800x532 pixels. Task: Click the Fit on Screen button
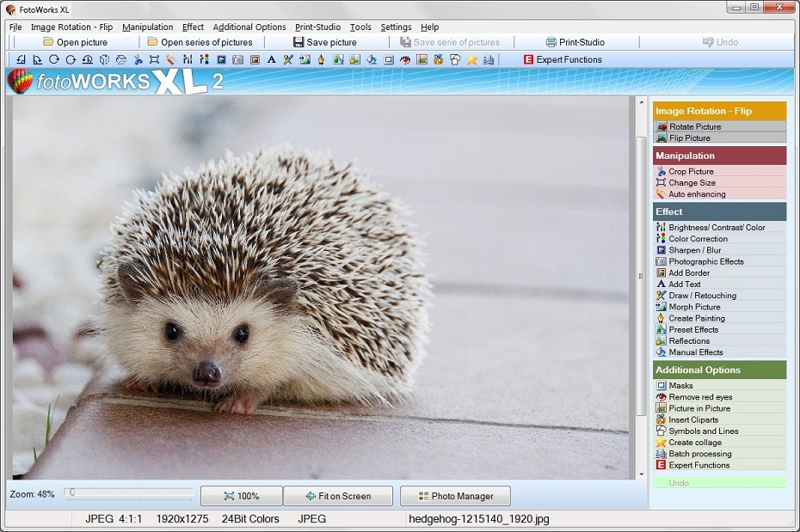pyautogui.click(x=336, y=496)
